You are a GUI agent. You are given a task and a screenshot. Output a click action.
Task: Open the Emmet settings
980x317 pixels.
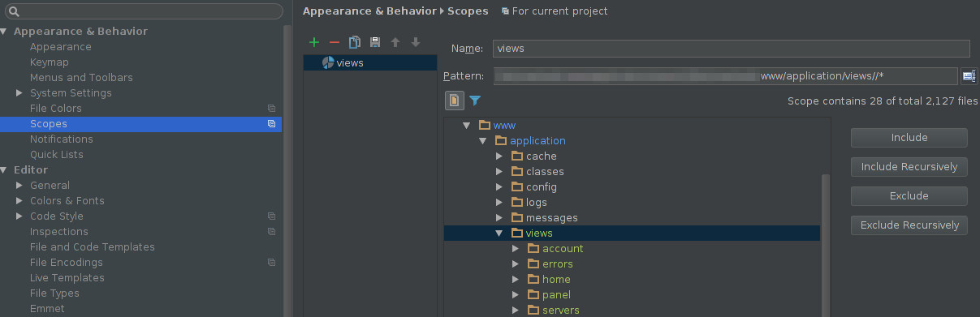click(x=47, y=309)
